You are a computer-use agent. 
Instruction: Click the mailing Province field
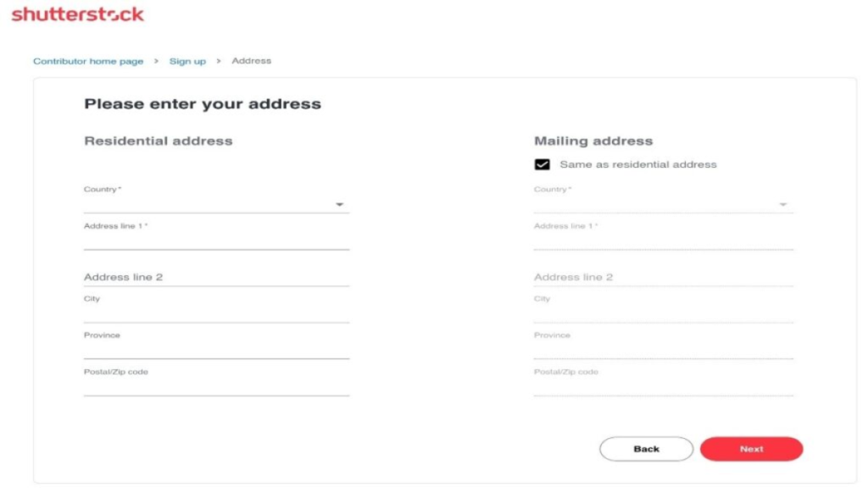661,347
